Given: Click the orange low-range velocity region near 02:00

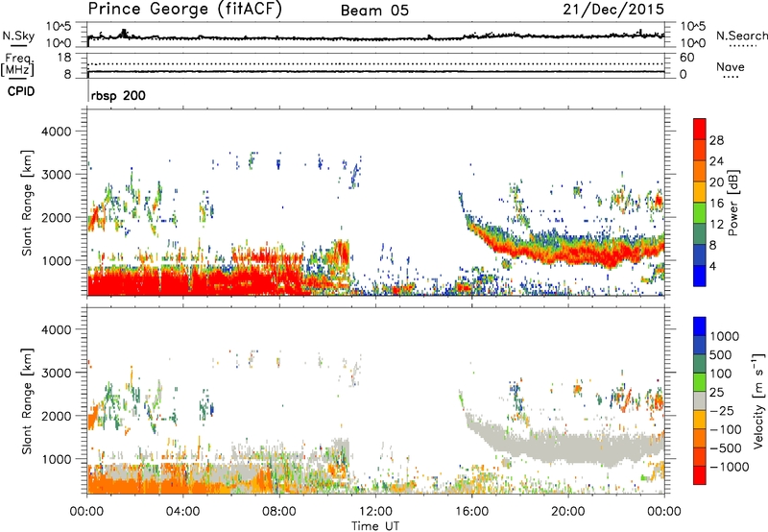Looking at the screenshot, I should pos(134,482).
